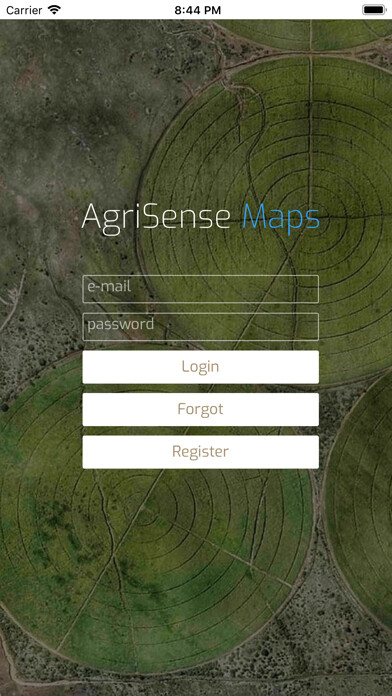Focus the e-mail input field
Image resolution: width=392 pixels, height=696 pixels.
(x=201, y=289)
